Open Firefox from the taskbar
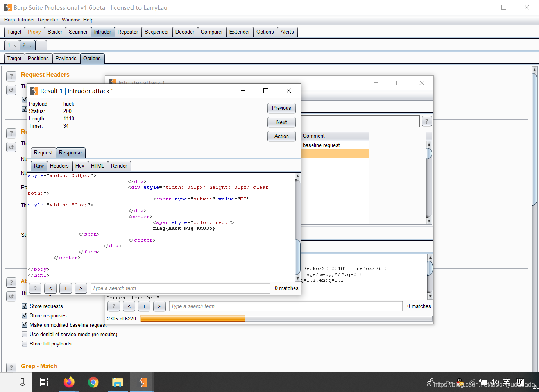 point(69,382)
